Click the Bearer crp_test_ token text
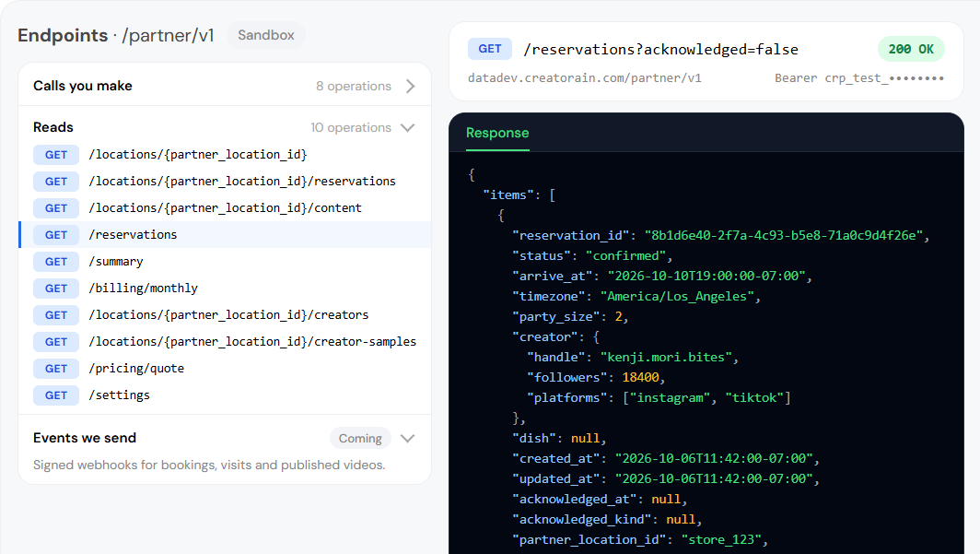 click(x=858, y=78)
